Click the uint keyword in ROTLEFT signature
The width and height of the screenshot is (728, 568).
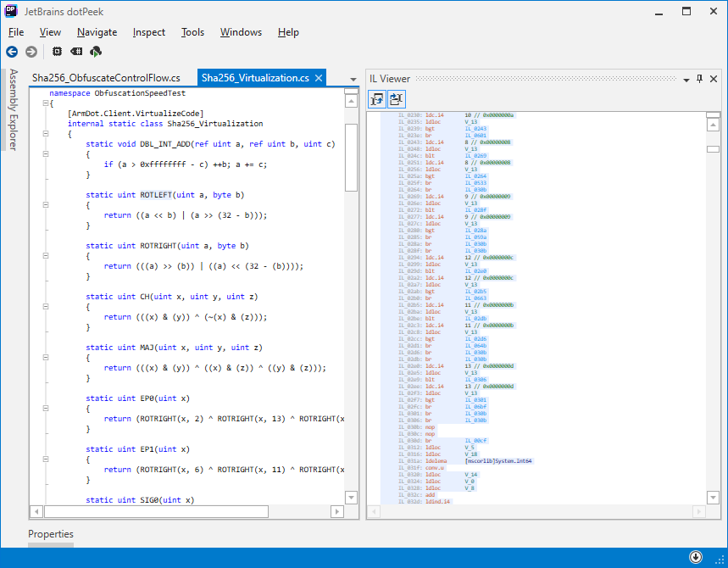[x=128, y=195]
